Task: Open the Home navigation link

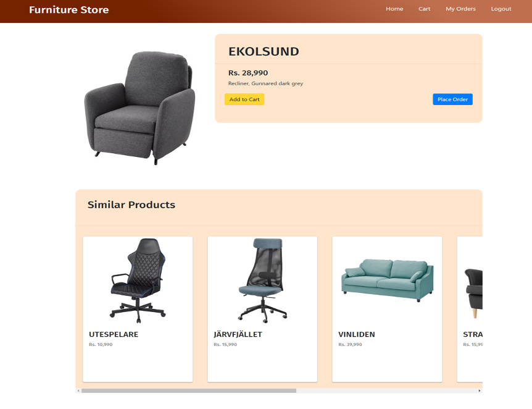Action: point(394,9)
